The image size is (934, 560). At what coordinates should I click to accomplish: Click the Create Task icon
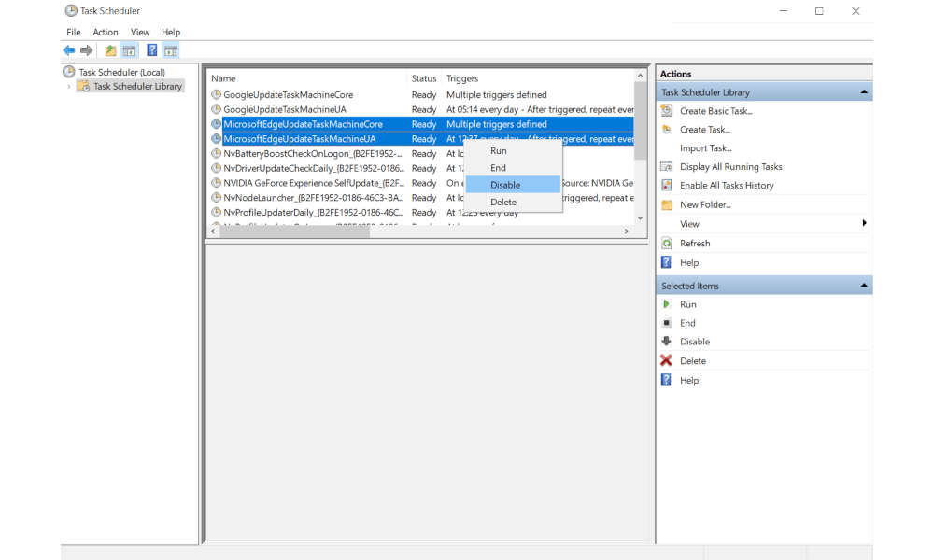(x=667, y=129)
